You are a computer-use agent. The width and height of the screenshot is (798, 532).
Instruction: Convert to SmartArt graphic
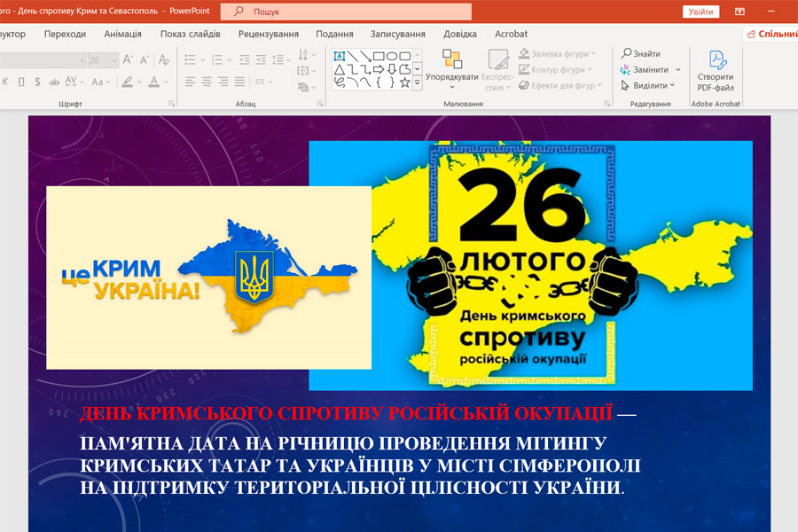tap(307, 87)
